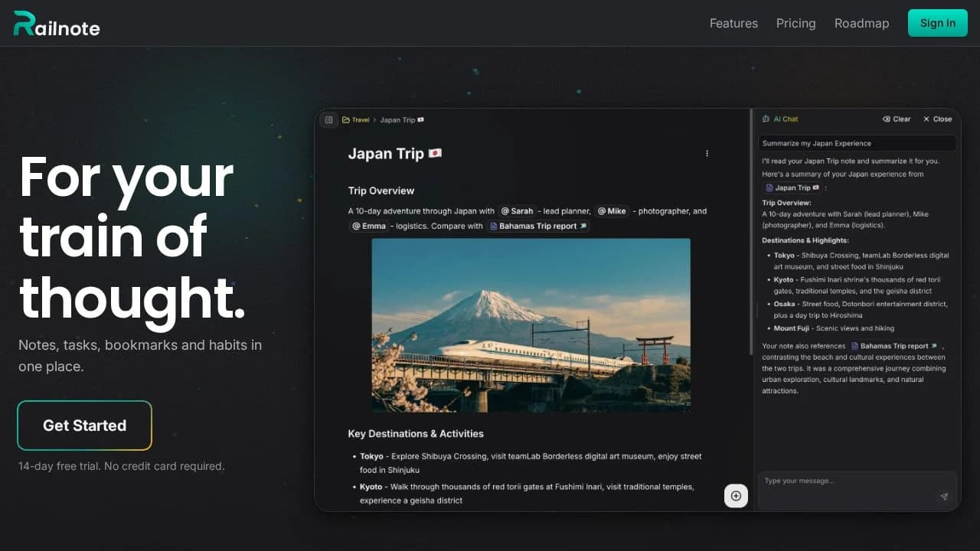Screen dimensions: 980x551
Task: Open the Bahamas Trip report link
Action: tap(537, 226)
